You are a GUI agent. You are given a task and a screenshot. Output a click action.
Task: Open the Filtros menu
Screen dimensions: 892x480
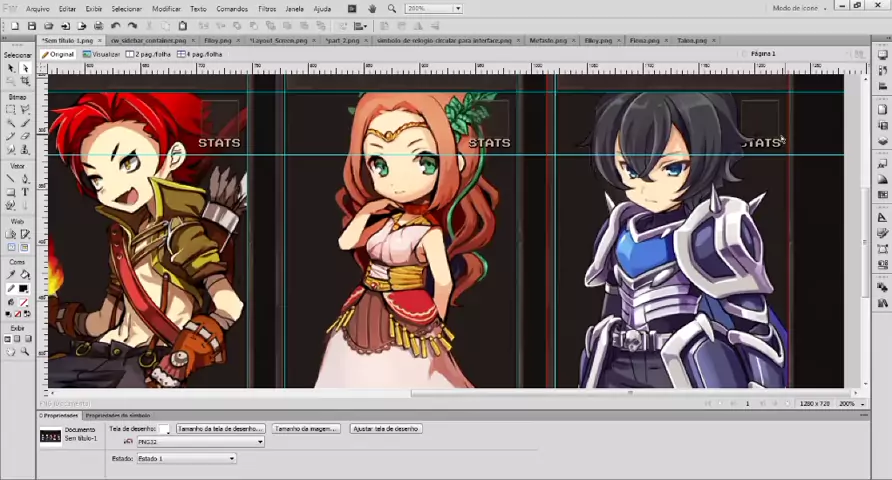267,9
